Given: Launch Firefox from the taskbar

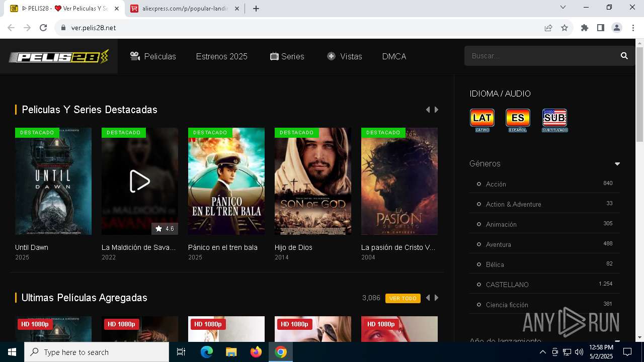Looking at the screenshot, I should point(256,352).
